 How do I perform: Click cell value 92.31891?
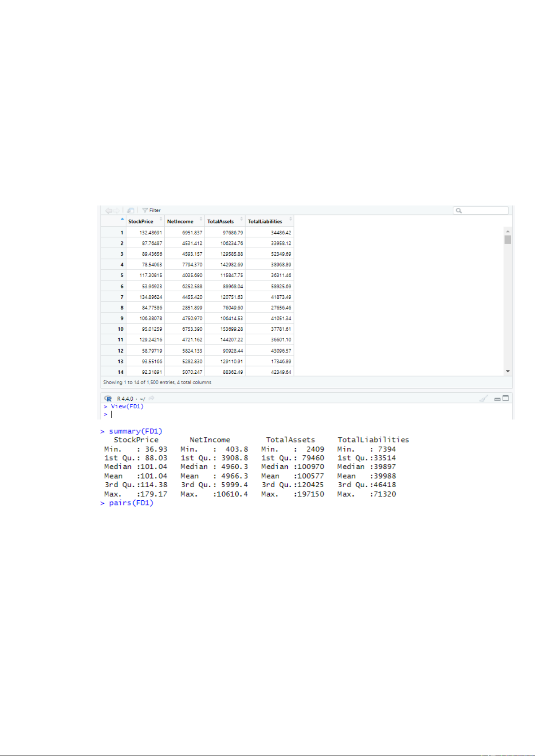coord(152,372)
